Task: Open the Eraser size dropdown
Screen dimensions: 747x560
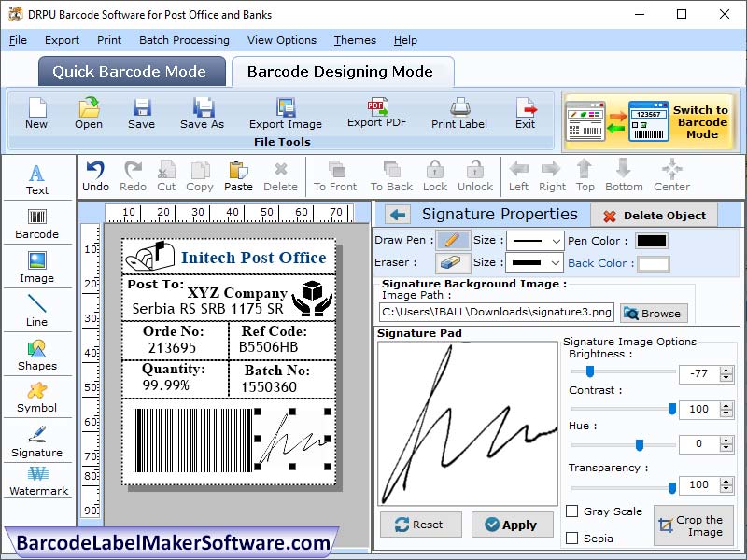Action: (534, 263)
